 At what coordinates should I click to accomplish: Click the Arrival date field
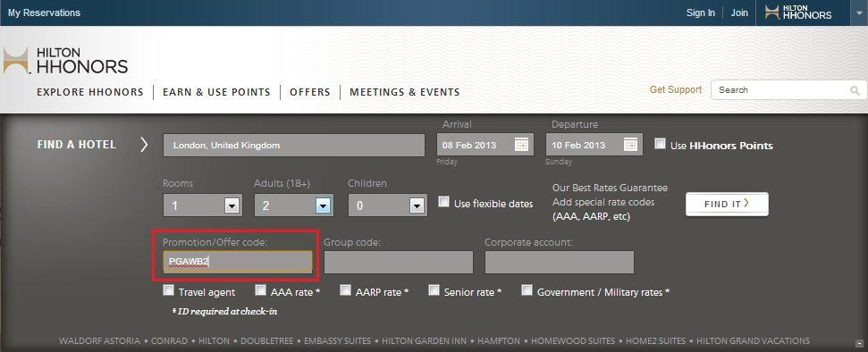(485, 145)
